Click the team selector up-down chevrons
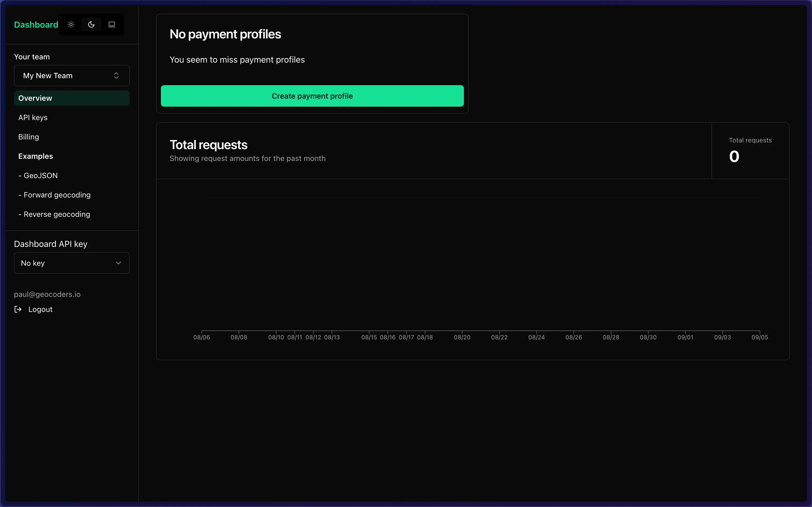Viewport: 812px width, 507px height. (116, 75)
